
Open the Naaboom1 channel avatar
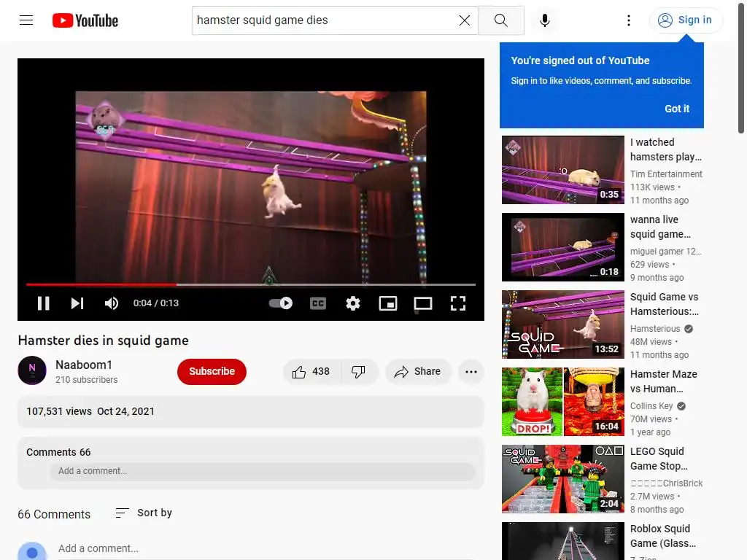coord(32,370)
